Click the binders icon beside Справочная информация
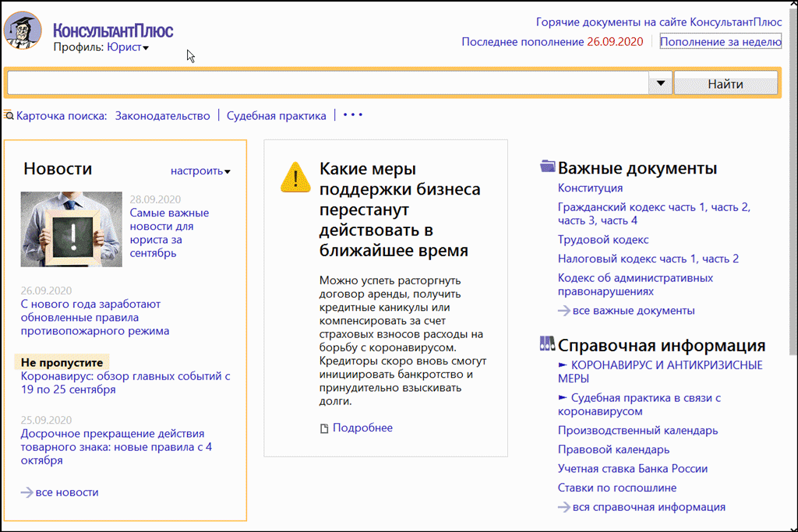This screenshot has width=798, height=532. coord(547,344)
